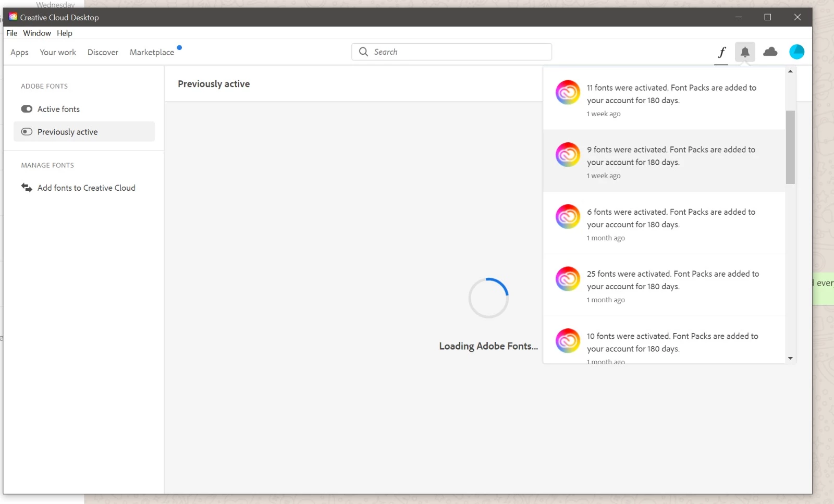The image size is (834, 504).
Task: Open the File menu
Action: [x=11, y=33]
